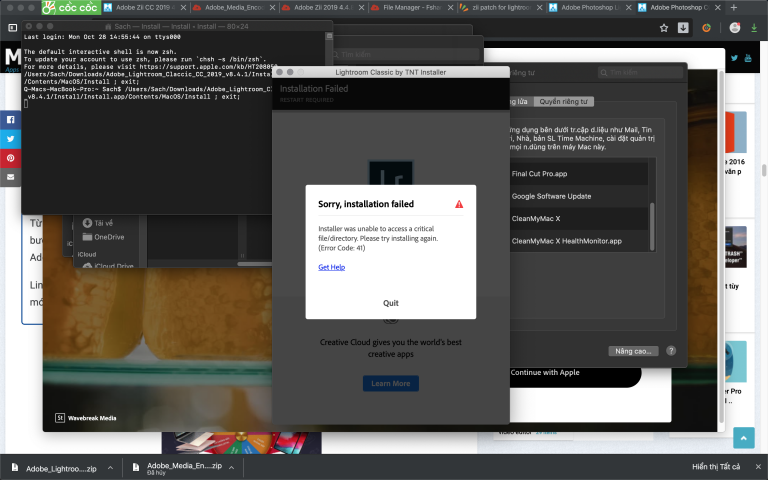
Task: Click the St Wavebreak Media badge icon
Action: pos(60,418)
